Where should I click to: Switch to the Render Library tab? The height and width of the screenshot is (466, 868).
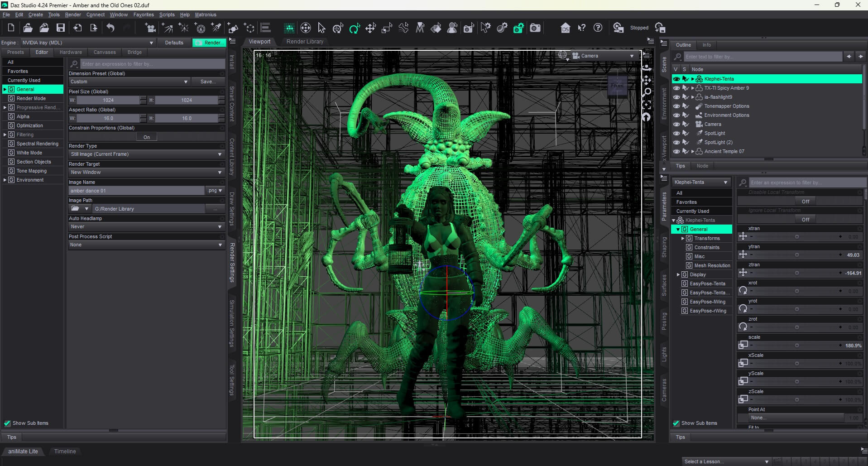[305, 42]
